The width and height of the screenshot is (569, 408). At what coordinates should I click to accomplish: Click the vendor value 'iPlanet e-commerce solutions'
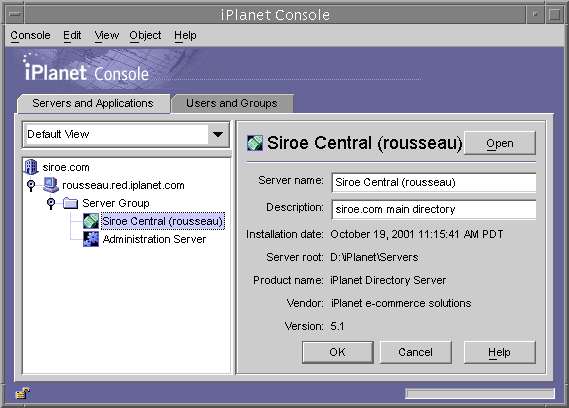click(x=401, y=303)
